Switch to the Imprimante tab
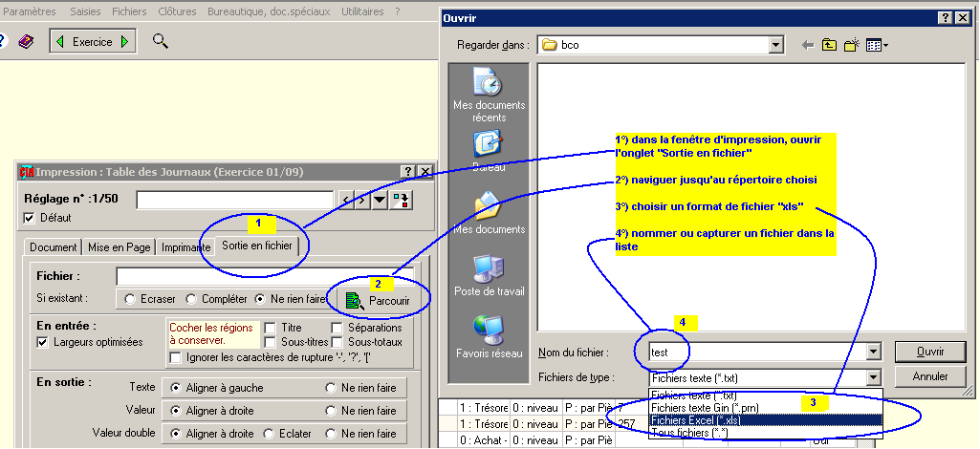This screenshot has width=980, height=449. [x=185, y=247]
